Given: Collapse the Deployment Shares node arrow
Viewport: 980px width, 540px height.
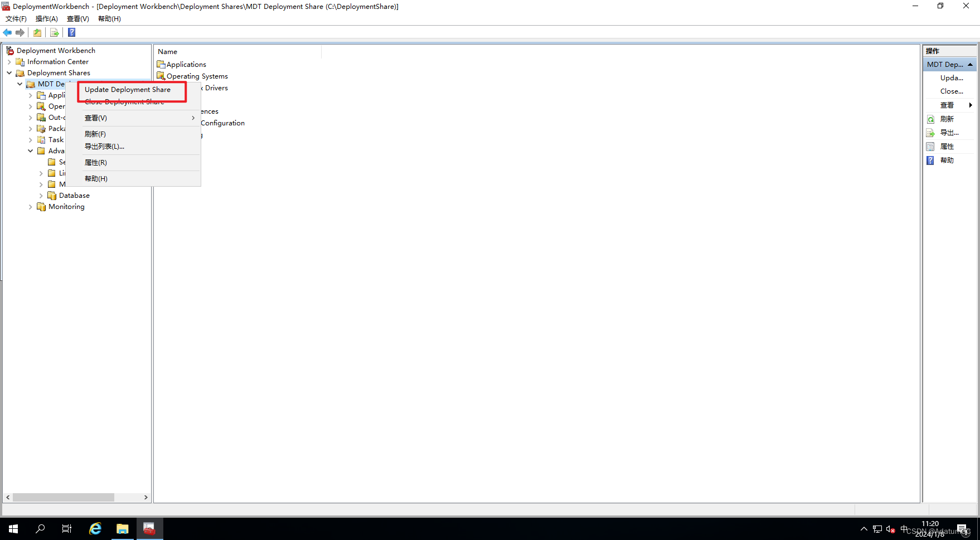Looking at the screenshot, I should click(x=9, y=73).
